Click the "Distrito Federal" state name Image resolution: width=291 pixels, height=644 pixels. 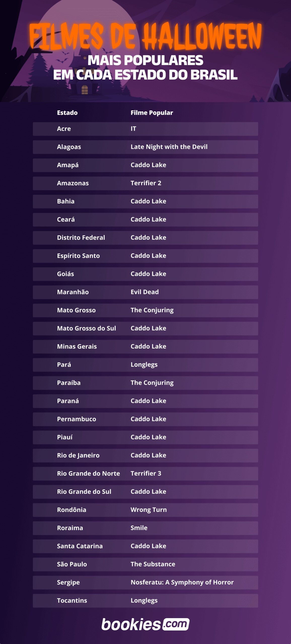coord(81,238)
